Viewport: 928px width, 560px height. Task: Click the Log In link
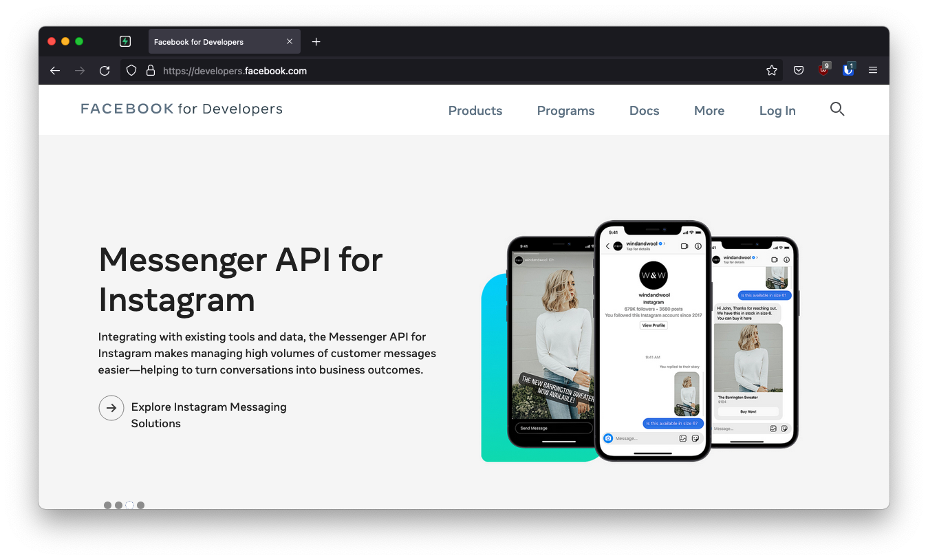tap(777, 110)
